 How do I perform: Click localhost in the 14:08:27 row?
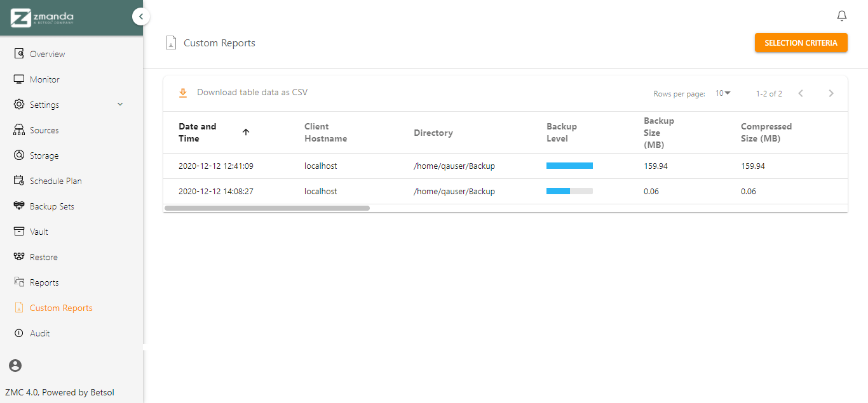(x=321, y=191)
